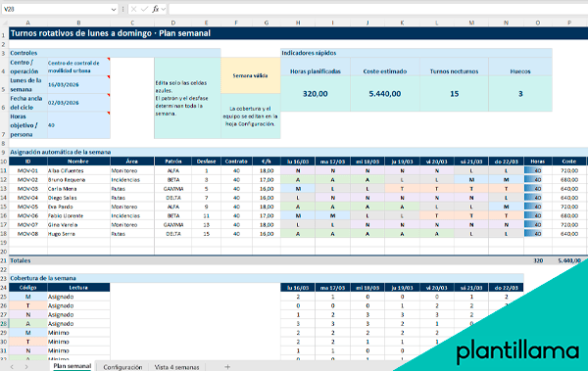This screenshot has width=588, height=371.
Task: Select the hours objective cell 40
Action: click(78, 125)
